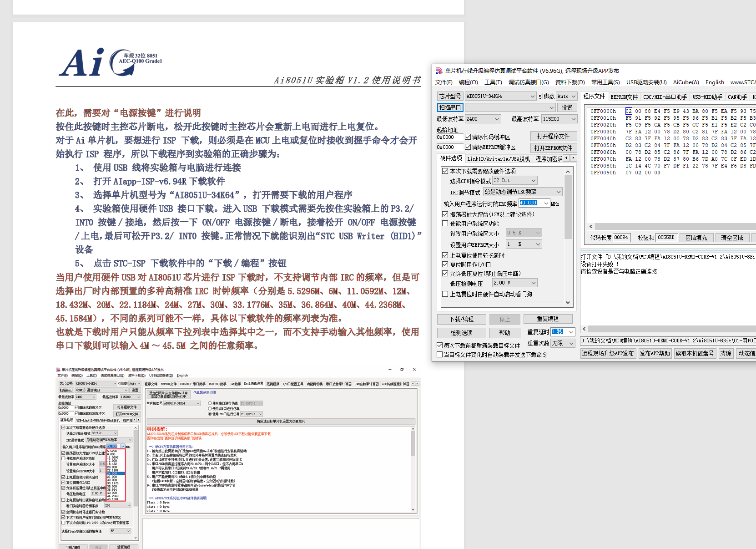Click the 区域填充 fill area button

click(697, 237)
